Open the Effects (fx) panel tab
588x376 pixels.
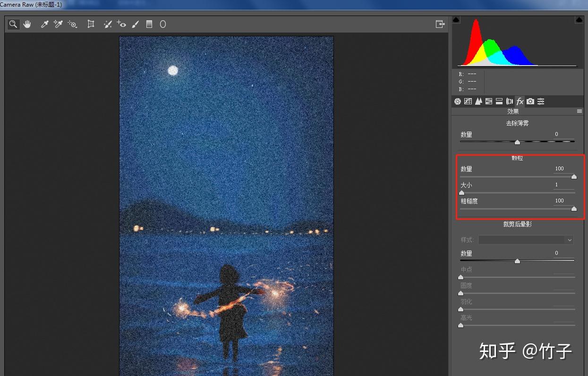pos(520,101)
